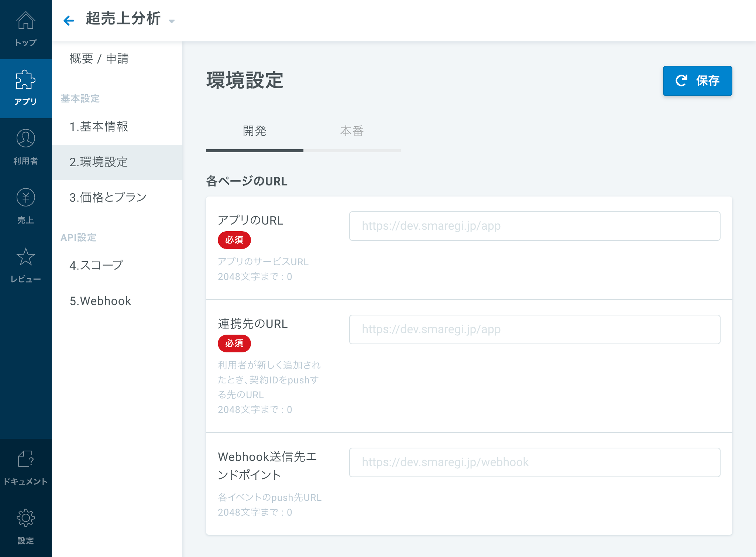Image resolution: width=756 pixels, height=557 pixels.
Task: Click the Webhook送信先エンドポイント field label
Action: click(267, 466)
